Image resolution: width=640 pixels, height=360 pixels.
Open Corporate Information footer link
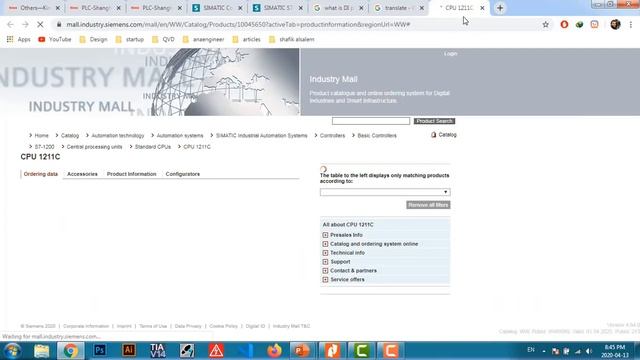point(86,326)
